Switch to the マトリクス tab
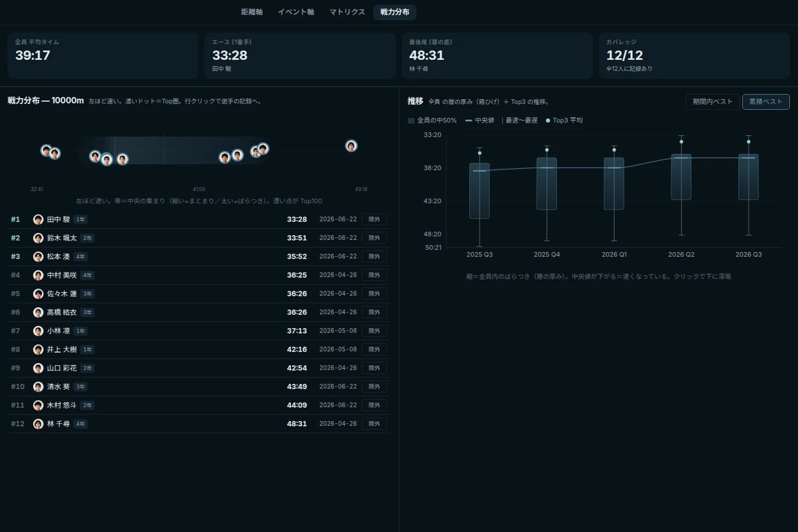This screenshot has height=532, width=798. pyautogui.click(x=347, y=12)
